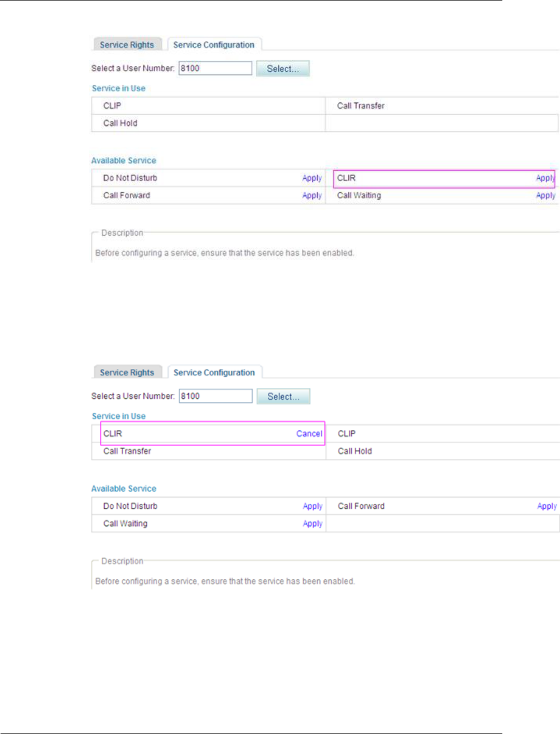Open Service Configuration tab in upper panel
Image resolution: width=560 pixels, height=734 pixels.
[214, 45]
